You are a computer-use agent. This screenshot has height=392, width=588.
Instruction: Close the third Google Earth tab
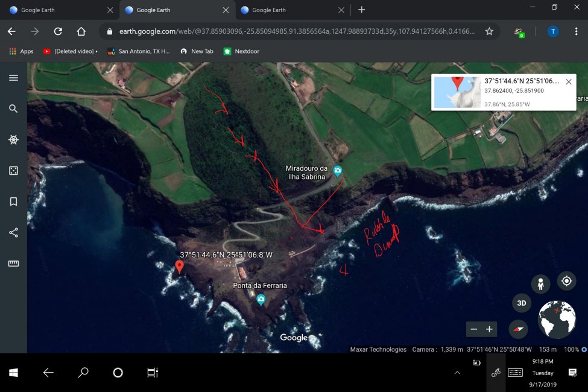click(341, 10)
